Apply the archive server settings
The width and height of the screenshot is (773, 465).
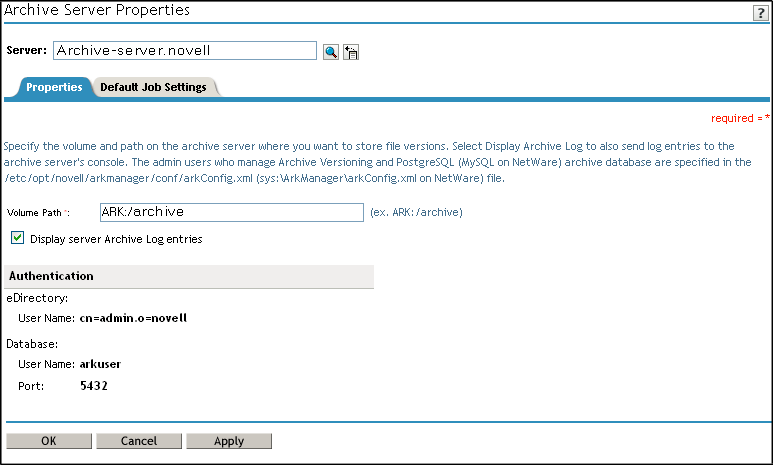229,441
